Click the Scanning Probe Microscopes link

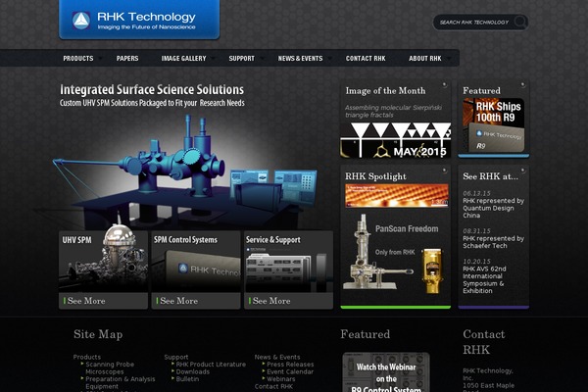coord(110,368)
